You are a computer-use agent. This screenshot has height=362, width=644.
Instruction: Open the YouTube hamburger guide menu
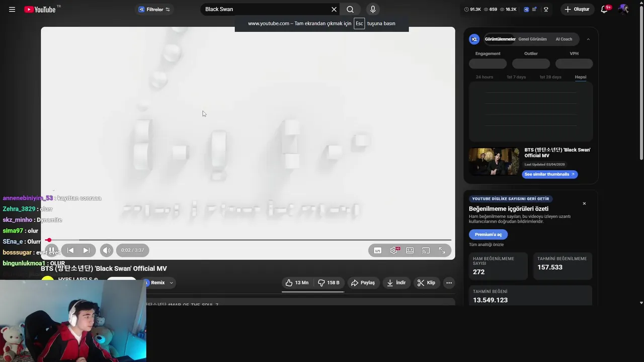pyautogui.click(x=12, y=9)
